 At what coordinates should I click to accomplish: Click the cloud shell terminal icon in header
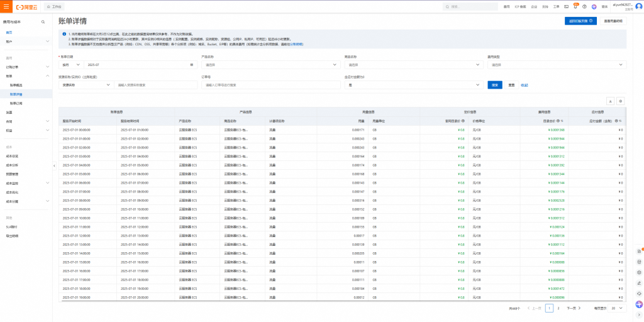pyautogui.click(x=567, y=6)
